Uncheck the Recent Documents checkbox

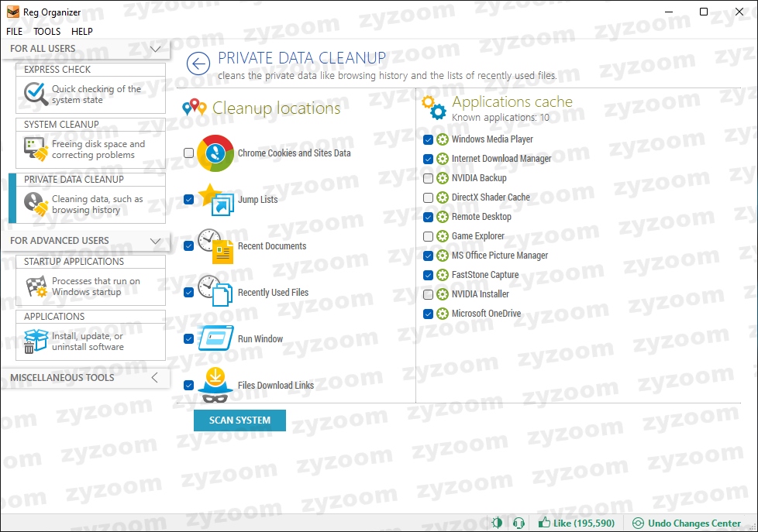point(189,246)
